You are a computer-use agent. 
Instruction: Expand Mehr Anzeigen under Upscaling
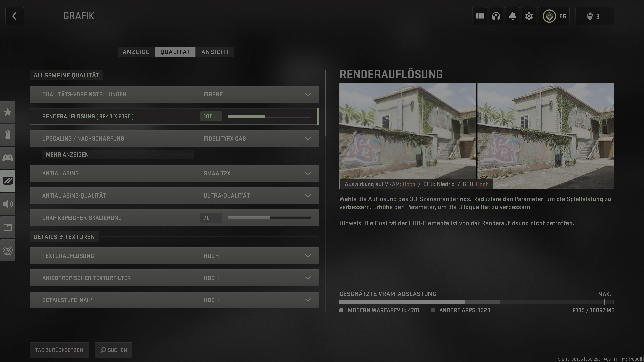coord(67,154)
